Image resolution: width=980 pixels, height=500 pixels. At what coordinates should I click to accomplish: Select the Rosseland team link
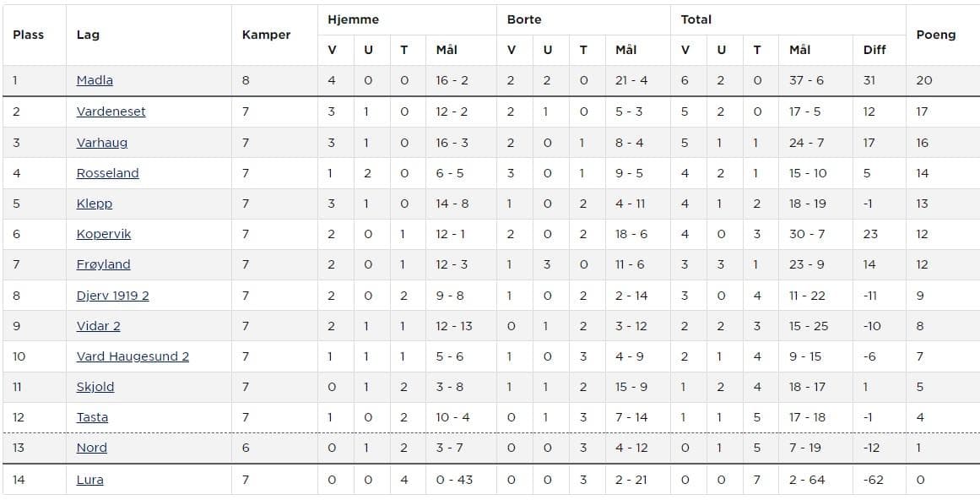coord(107,173)
